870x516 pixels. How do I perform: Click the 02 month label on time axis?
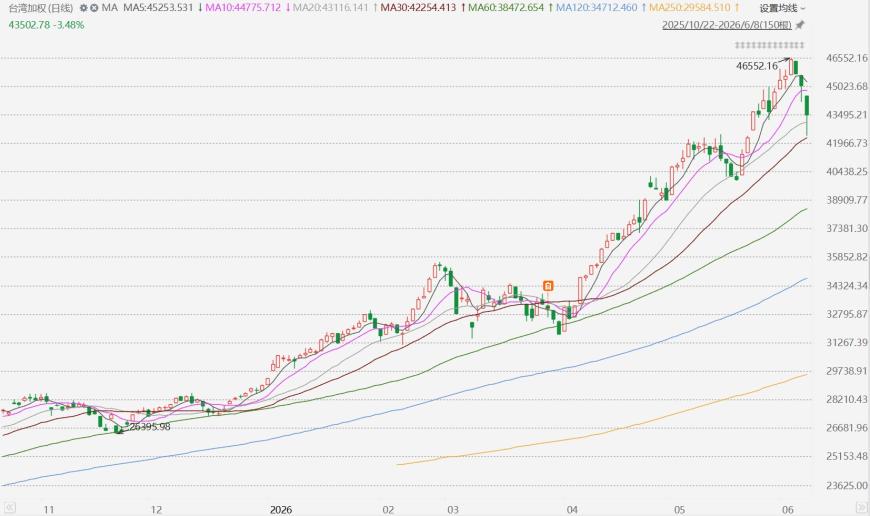point(388,509)
